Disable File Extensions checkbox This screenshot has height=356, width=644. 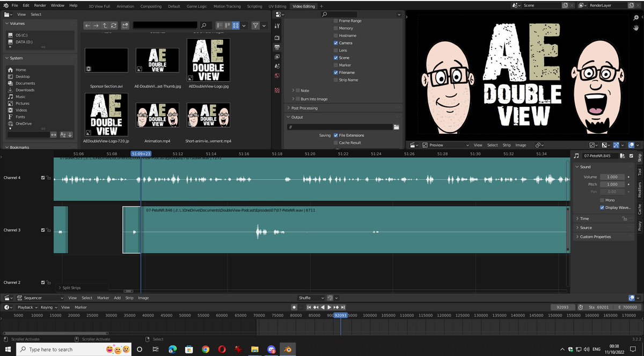tap(336, 135)
